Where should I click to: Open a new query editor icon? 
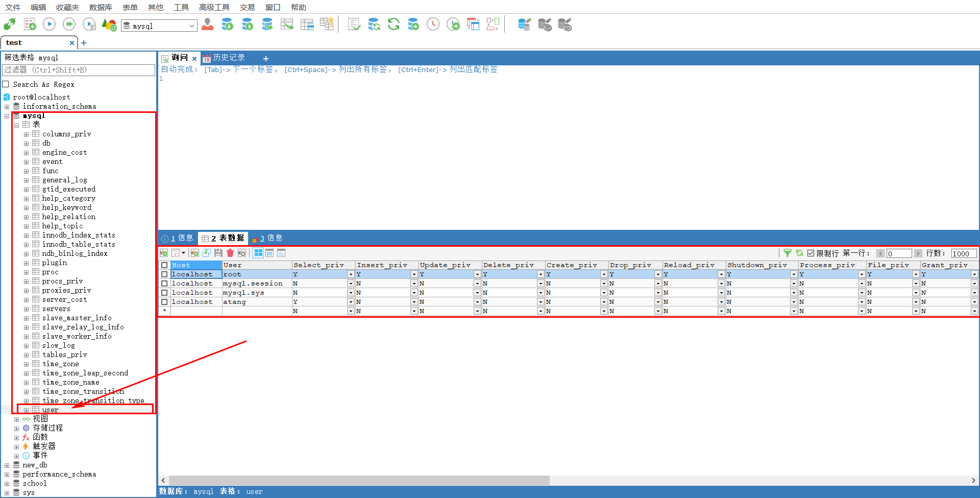(x=30, y=25)
